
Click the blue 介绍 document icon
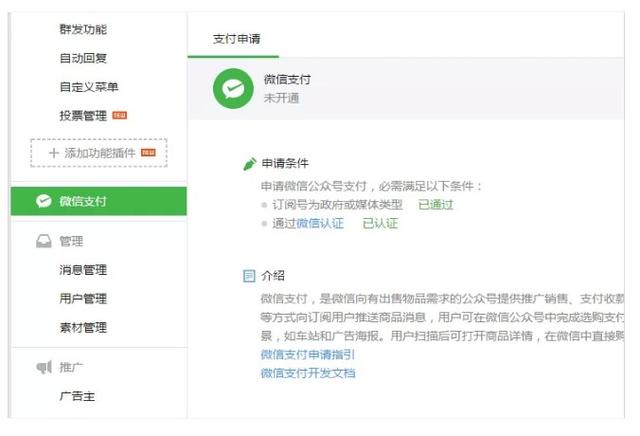[x=249, y=276]
